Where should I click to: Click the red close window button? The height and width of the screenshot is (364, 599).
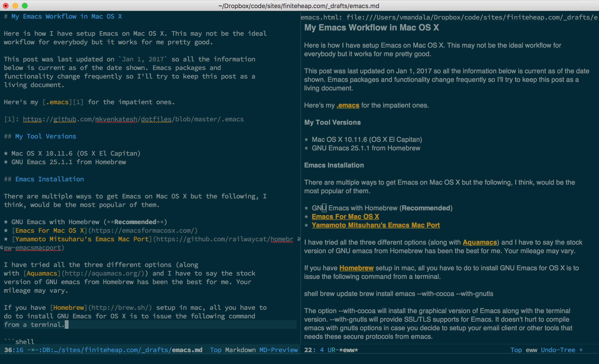5,5
